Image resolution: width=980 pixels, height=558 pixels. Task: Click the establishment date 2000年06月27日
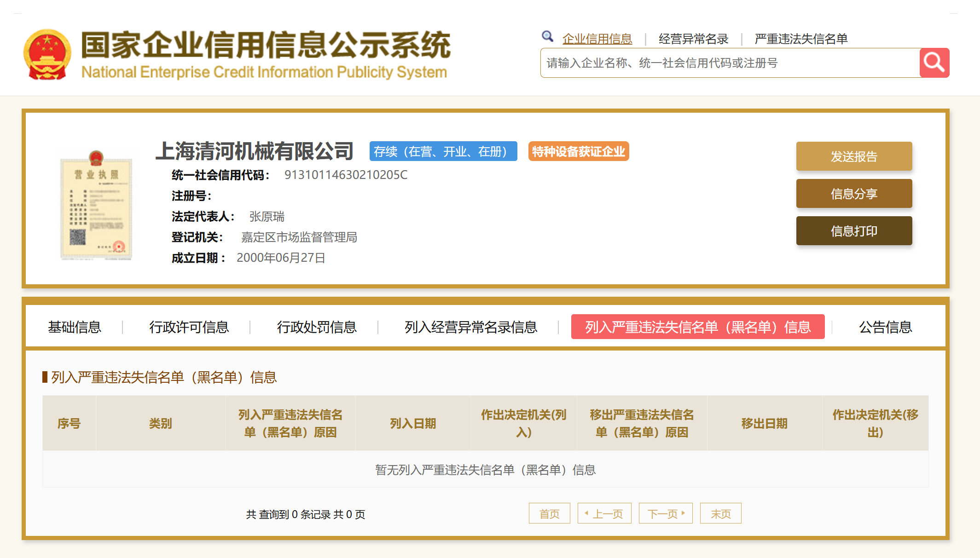pos(281,258)
